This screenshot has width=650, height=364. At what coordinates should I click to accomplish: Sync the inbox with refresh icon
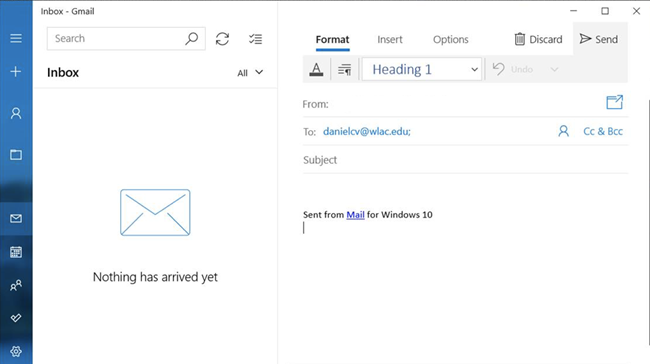(222, 39)
